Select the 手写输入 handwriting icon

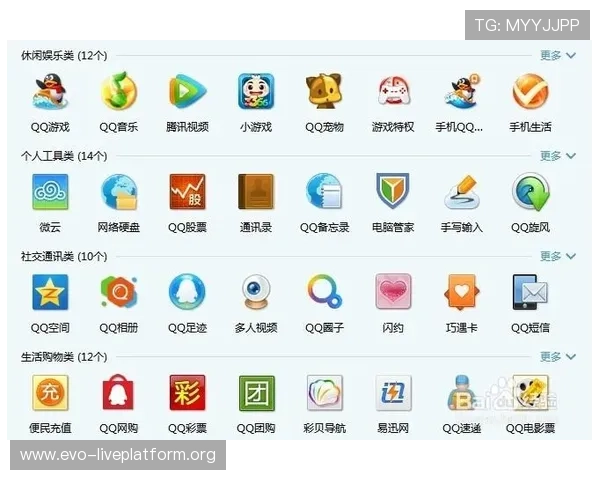[461, 192]
